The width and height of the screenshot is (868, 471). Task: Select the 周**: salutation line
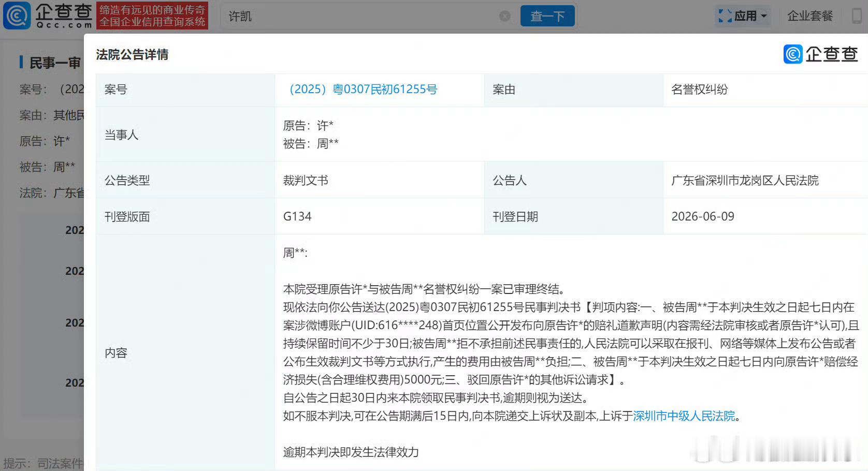click(295, 253)
